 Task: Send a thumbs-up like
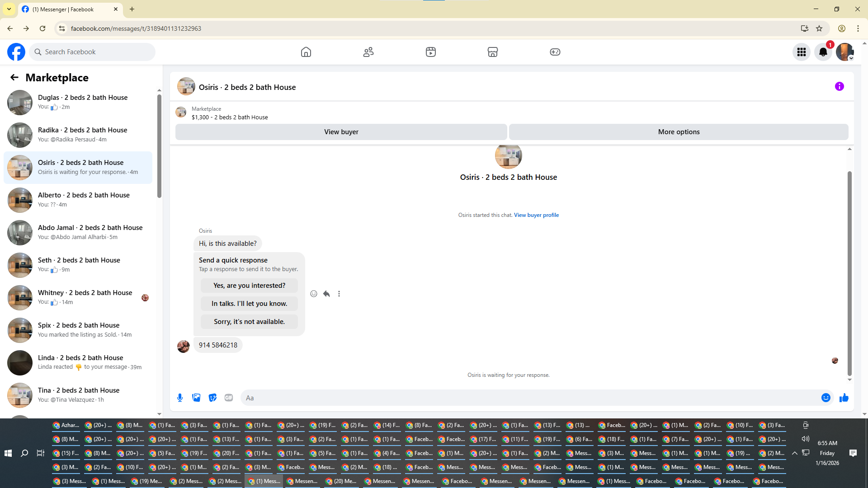pos(844,398)
